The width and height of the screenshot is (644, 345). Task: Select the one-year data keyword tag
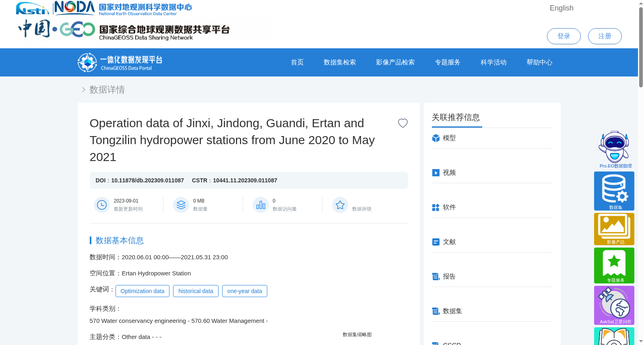pyautogui.click(x=245, y=291)
